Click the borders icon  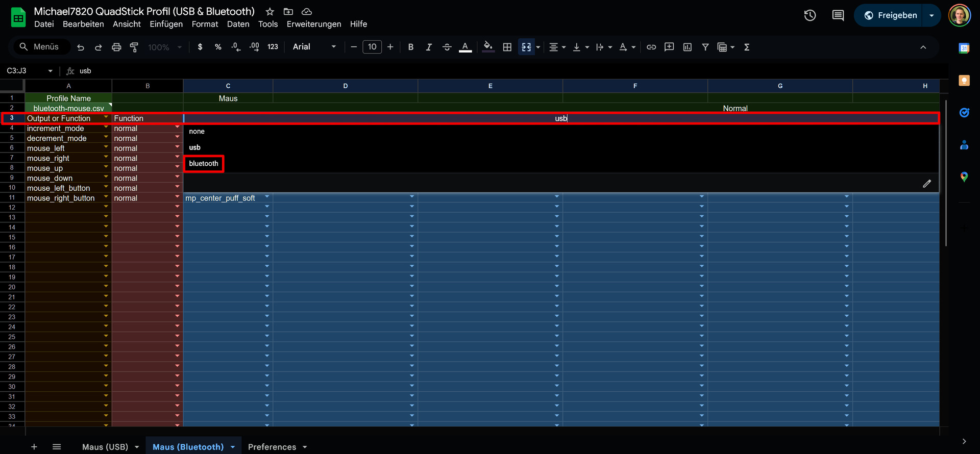coord(507,47)
